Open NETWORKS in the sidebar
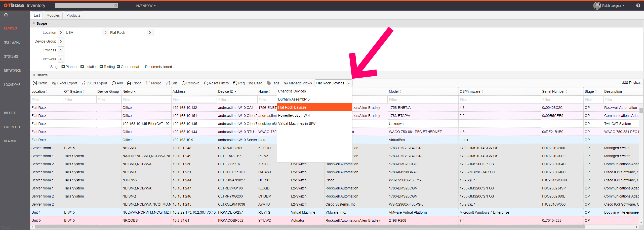 (x=12, y=71)
